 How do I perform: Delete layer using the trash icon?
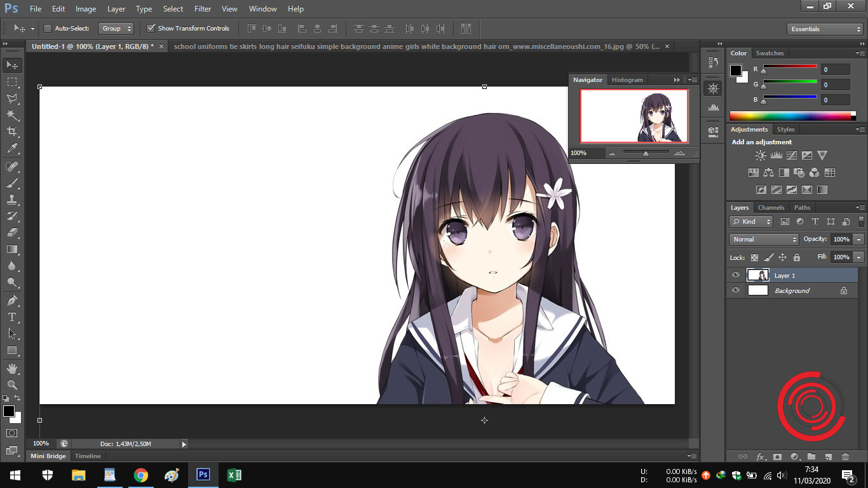845,456
